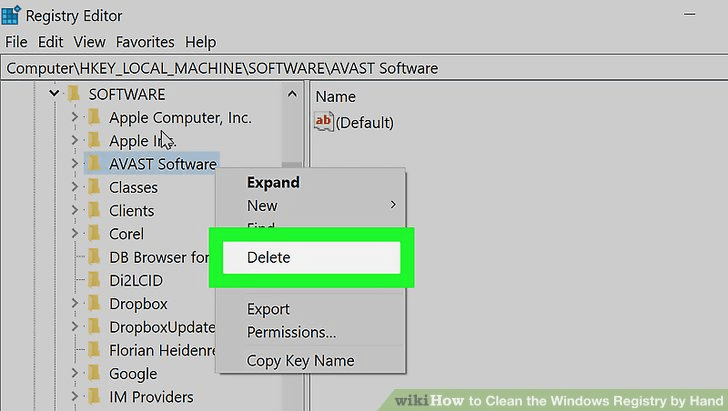The height and width of the screenshot is (411, 728).
Task: Click the SOFTWARE folder icon
Action: click(73, 94)
